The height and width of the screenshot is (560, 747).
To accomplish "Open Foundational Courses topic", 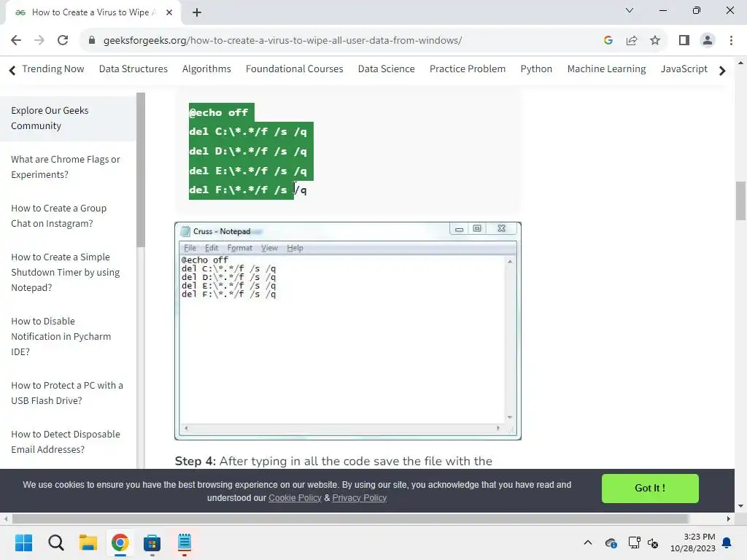I will 295,69.
